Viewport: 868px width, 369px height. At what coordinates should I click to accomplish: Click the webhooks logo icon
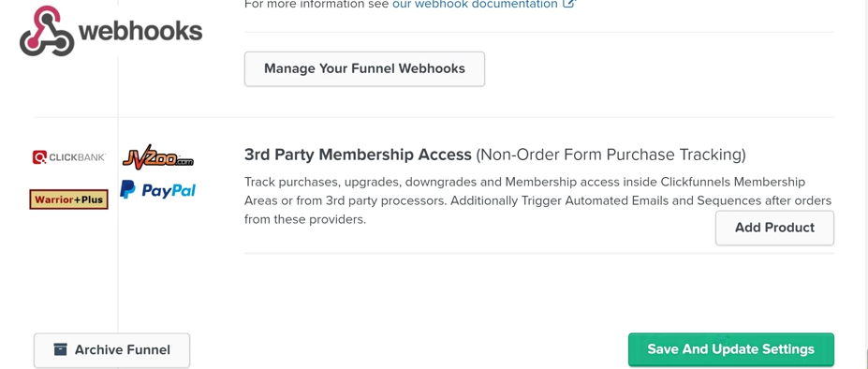pos(47,31)
